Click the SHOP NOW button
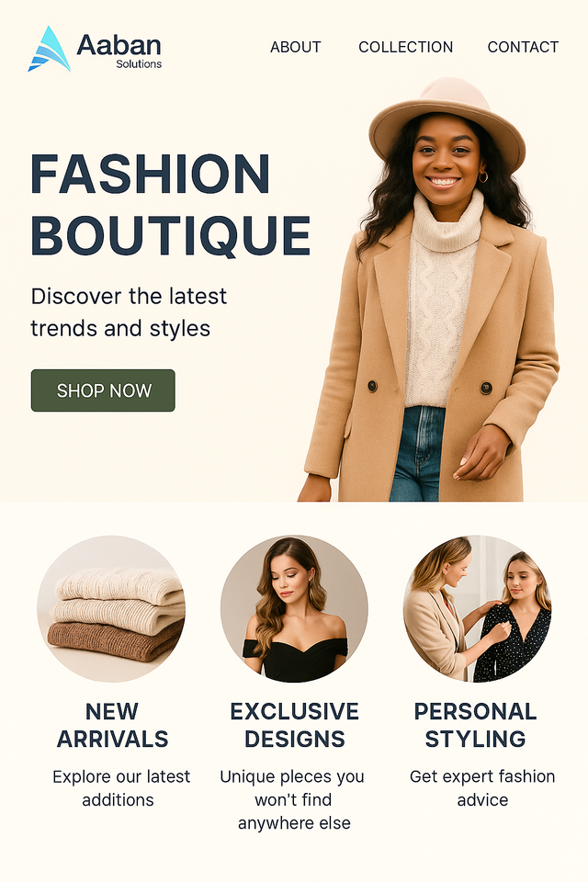The height and width of the screenshot is (882, 588). (x=103, y=390)
